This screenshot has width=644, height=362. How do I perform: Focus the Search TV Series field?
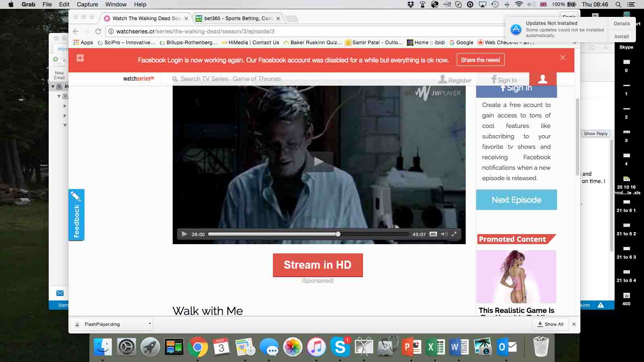[x=231, y=79]
